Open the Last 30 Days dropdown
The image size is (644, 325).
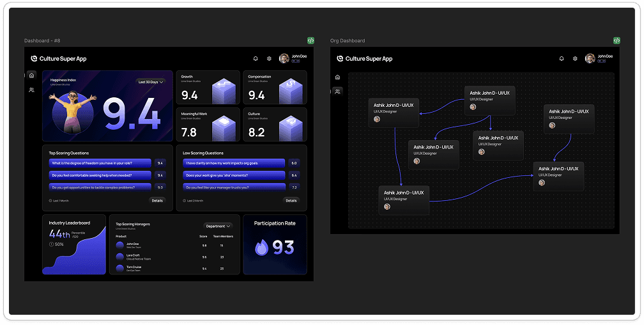tap(151, 82)
